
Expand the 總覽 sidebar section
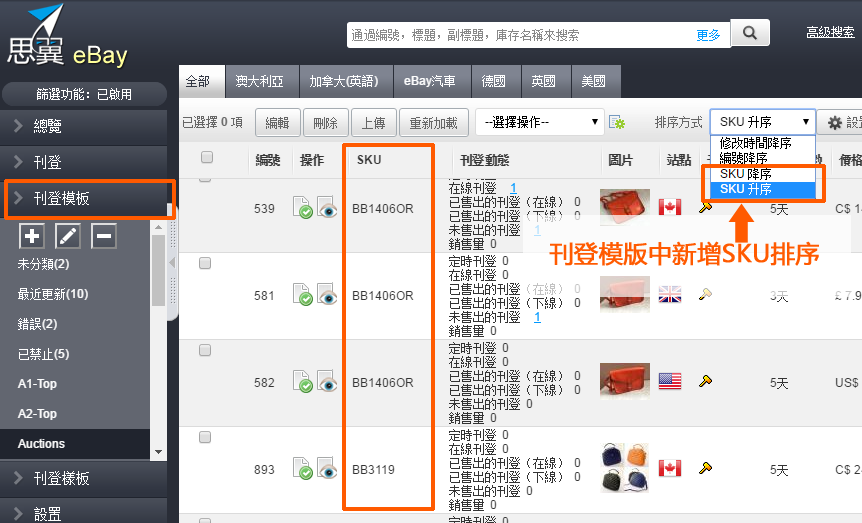point(84,126)
